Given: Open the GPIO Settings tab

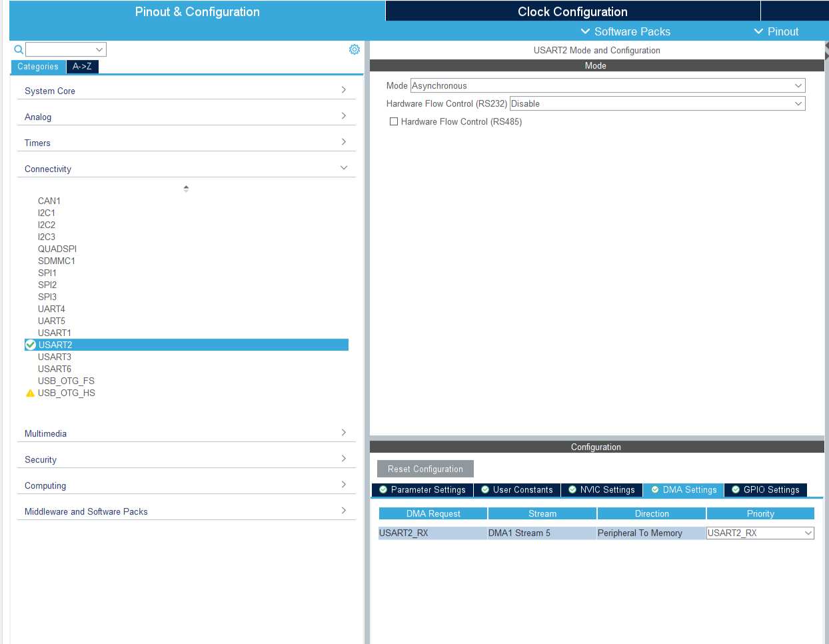Looking at the screenshot, I should tap(765, 490).
